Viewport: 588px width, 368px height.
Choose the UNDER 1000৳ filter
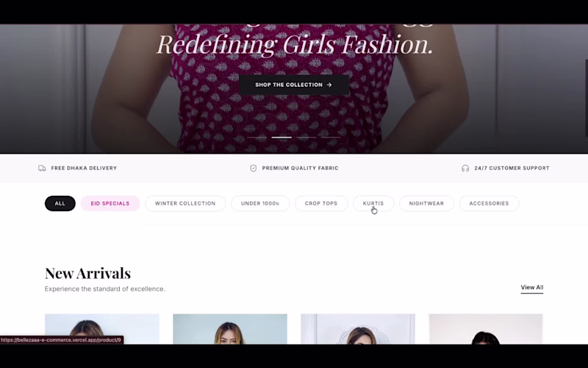click(260, 204)
